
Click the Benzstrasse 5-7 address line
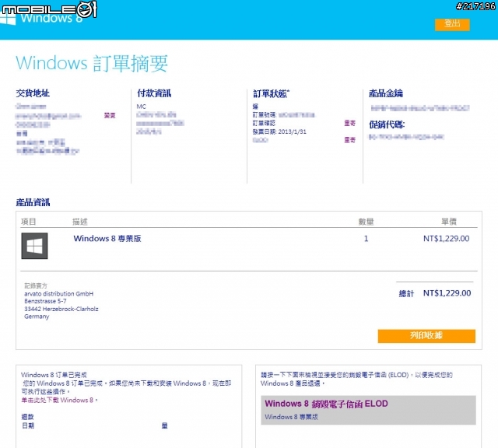pos(45,301)
